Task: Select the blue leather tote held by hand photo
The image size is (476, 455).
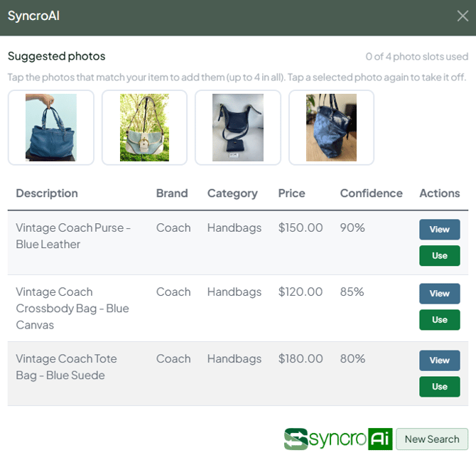Action: [51, 127]
